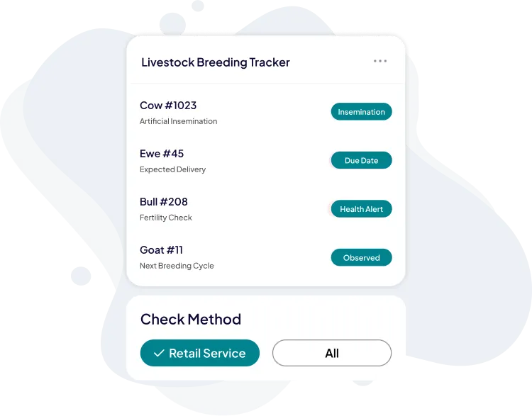
Task: Open the Cow #1023 record
Action: tap(168, 106)
